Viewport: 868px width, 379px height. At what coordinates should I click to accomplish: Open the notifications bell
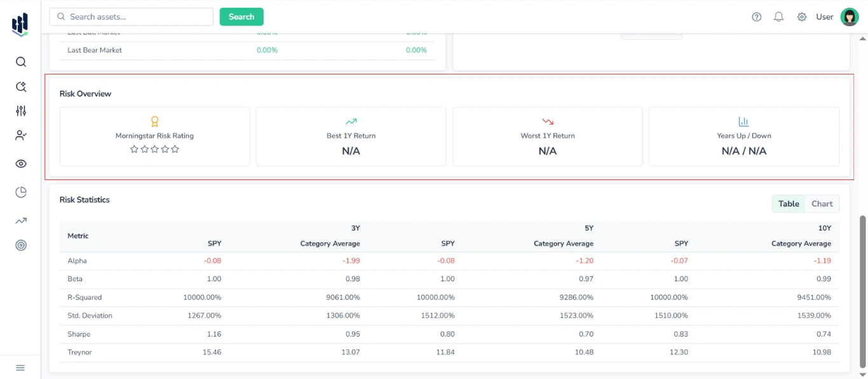(778, 17)
